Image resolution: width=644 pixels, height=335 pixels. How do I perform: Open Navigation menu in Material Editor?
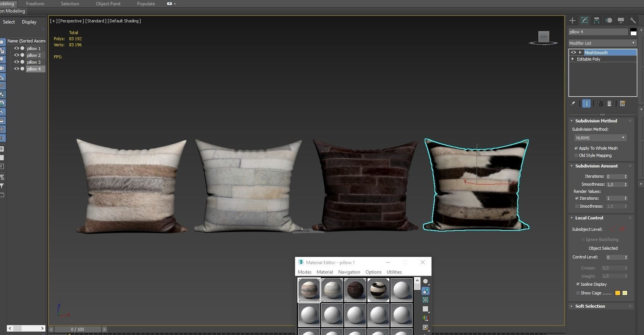coord(349,272)
